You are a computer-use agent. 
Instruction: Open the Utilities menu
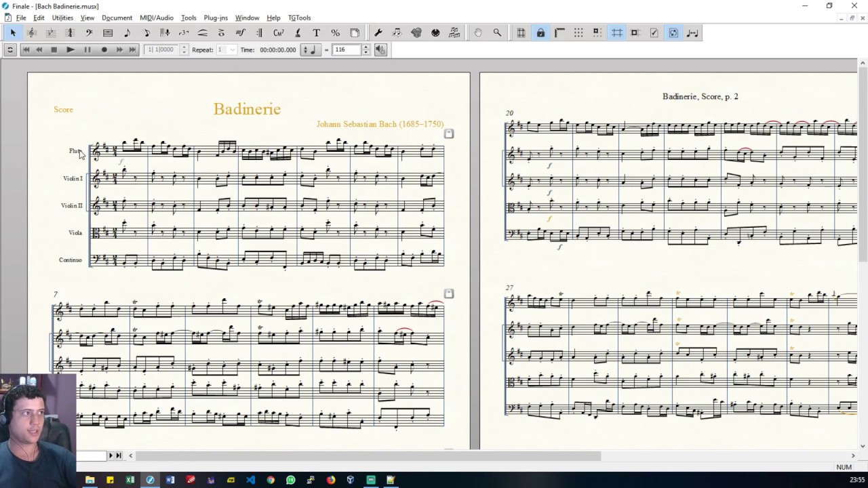62,18
